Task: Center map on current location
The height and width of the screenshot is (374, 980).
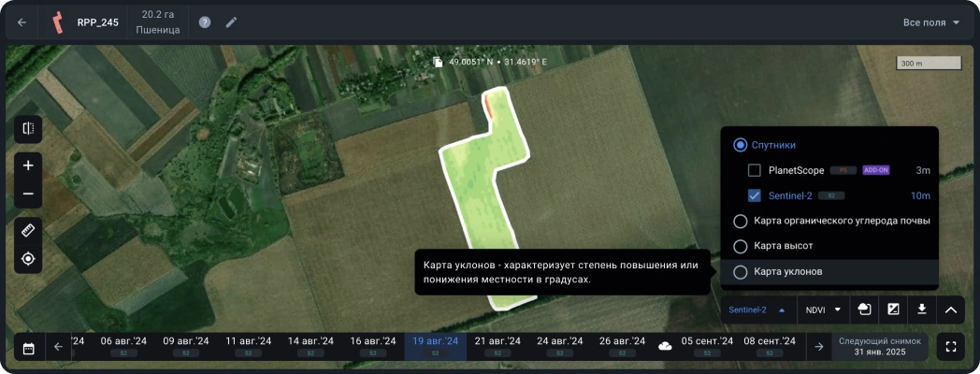Action: [28, 258]
